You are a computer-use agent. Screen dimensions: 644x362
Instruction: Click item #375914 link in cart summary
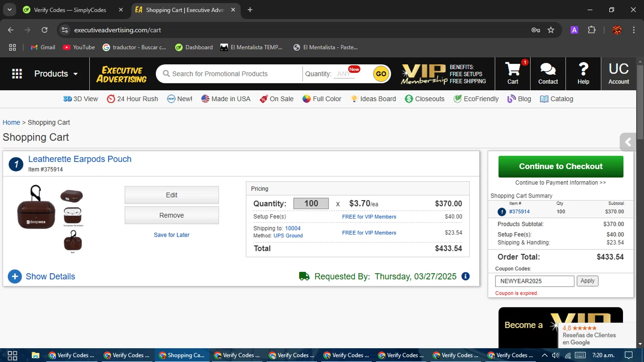tap(519, 212)
